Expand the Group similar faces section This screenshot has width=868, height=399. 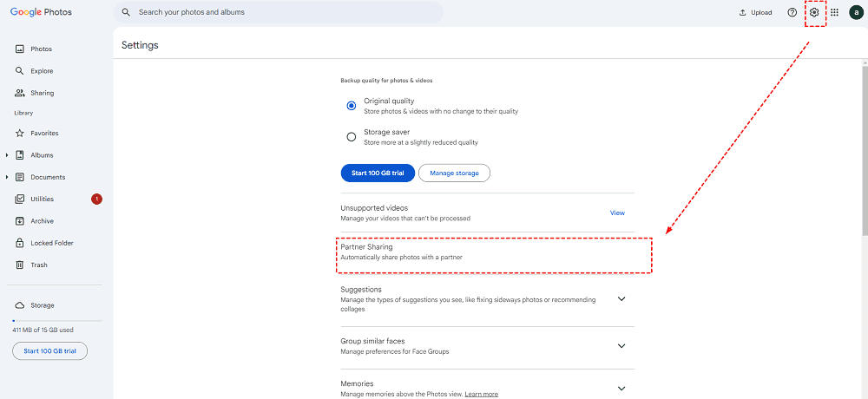[621, 346]
